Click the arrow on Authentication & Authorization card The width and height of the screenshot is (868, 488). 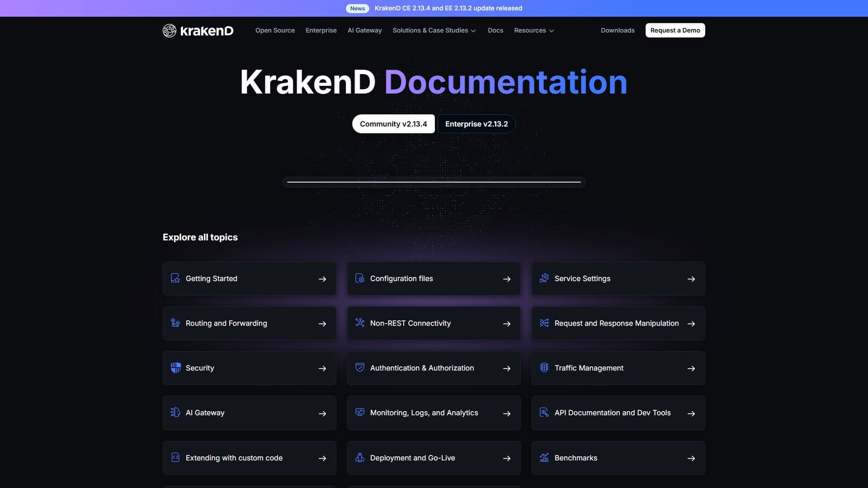pos(507,369)
